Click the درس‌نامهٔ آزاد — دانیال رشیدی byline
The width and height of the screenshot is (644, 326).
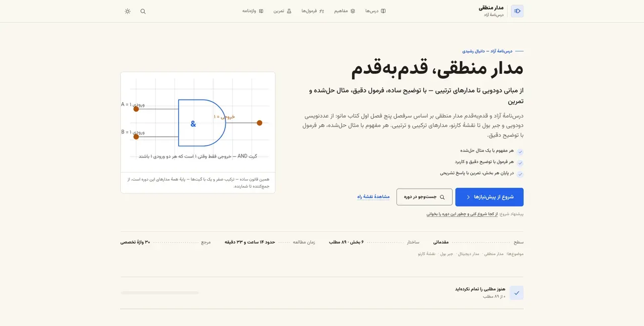click(x=487, y=51)
